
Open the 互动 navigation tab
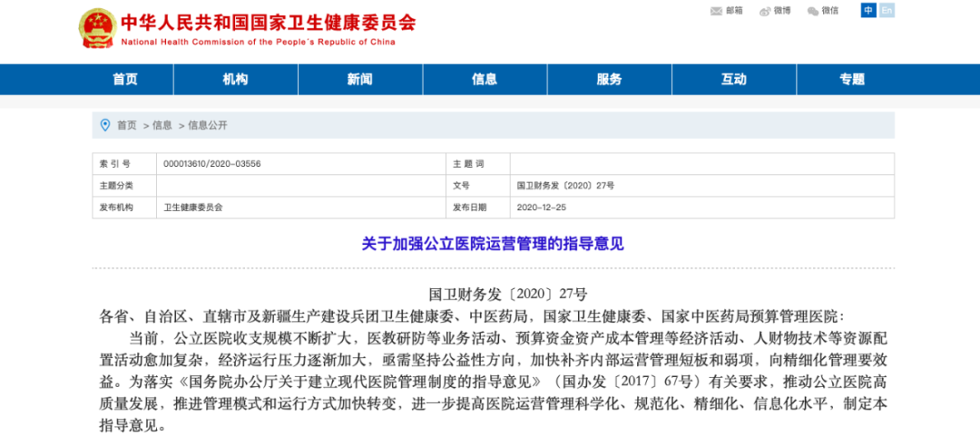[734, 80]
